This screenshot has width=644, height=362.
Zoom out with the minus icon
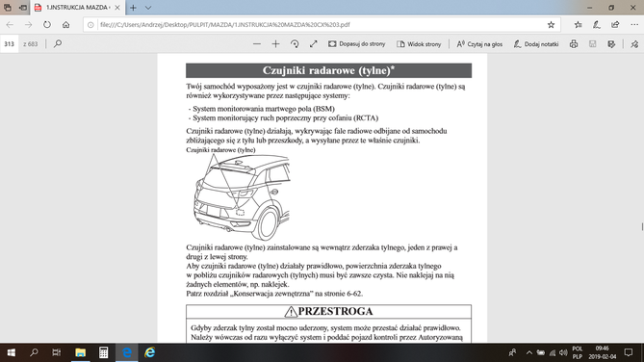(257, 44)
